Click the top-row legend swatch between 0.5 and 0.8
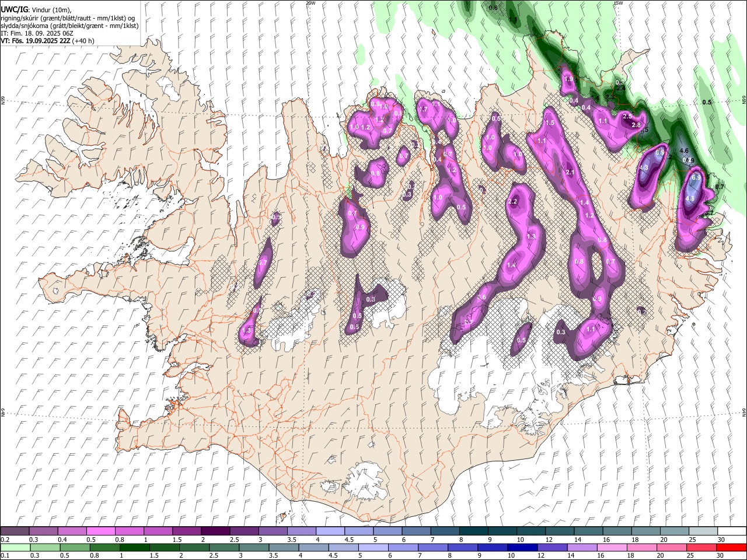This screenshot has width=747, height=560. [x=100, y=531]
